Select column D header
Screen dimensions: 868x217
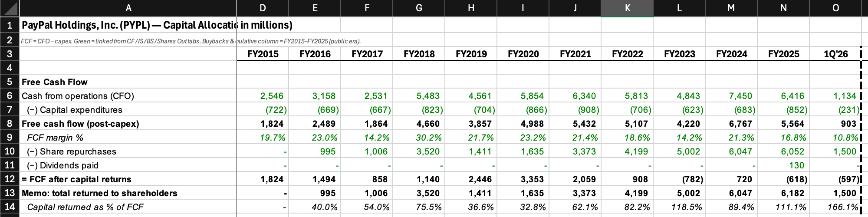263,8
